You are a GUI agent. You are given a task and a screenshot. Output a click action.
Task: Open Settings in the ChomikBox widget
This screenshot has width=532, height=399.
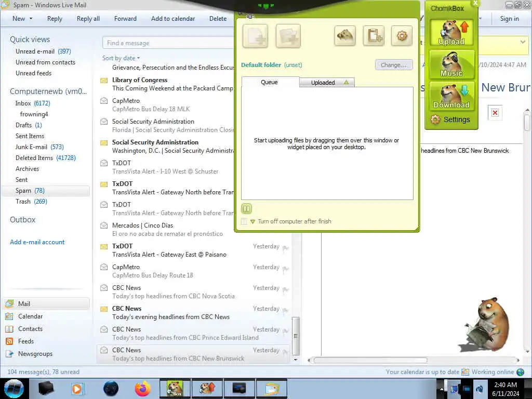(x=450, y=119)
